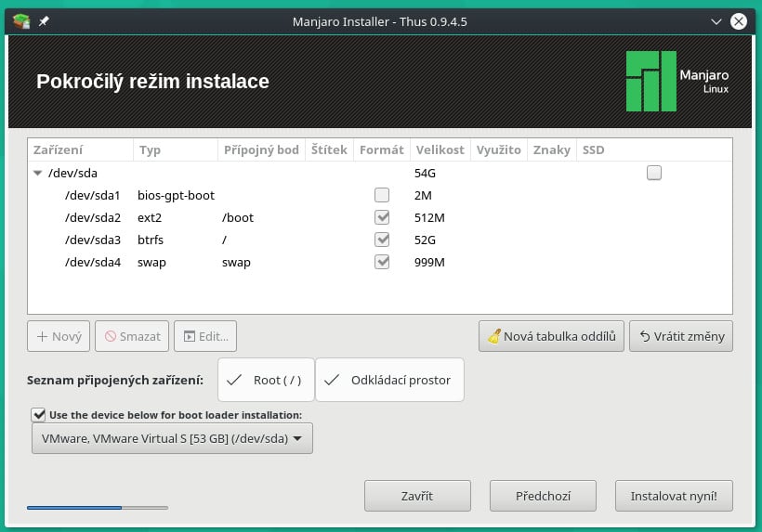The image size is (762, 532).
Task: Select the /dev/sda1 partition row
Action: tap(380, 195)
